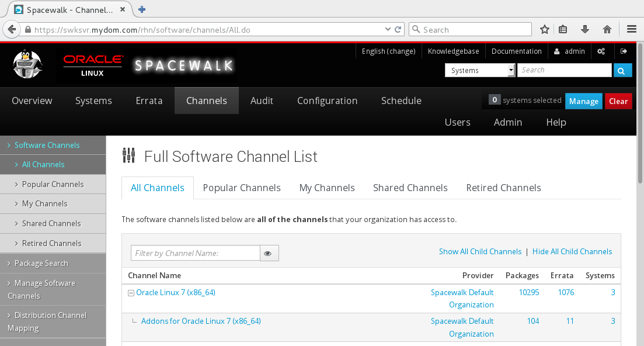Click the English (change) language link
Screen dimensions: 644x346
[388, 51]
